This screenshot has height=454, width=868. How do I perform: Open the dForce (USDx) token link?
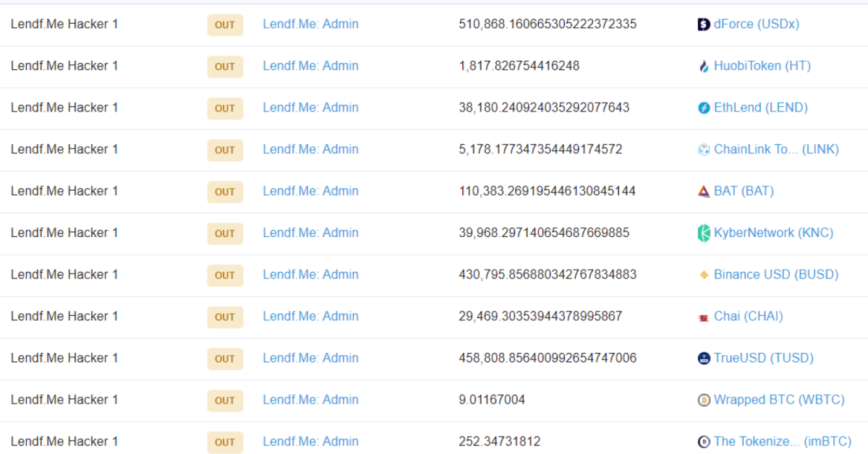pos(756,24)
